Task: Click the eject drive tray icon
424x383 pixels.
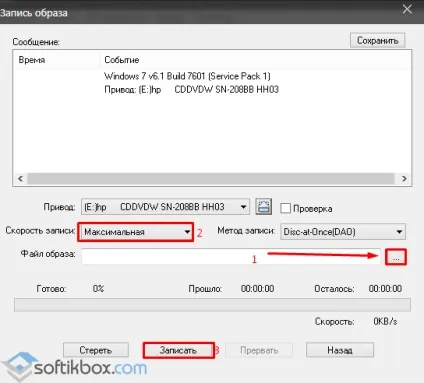Action: tap(264, 207)
